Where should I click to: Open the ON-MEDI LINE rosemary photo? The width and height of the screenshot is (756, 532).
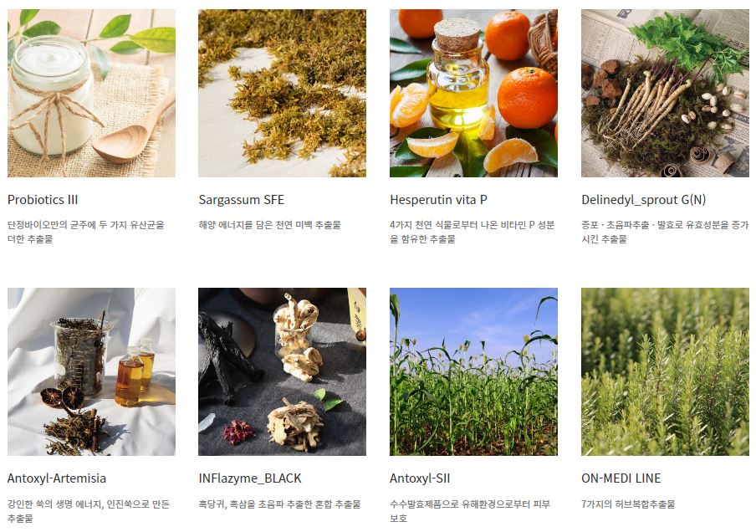click(x=665, y=372)
